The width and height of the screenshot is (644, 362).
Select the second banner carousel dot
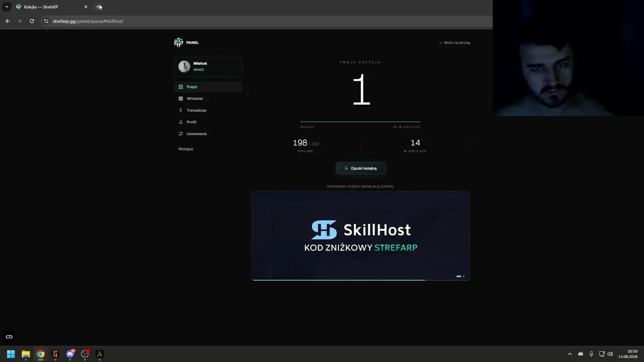(x=463, y=276)
